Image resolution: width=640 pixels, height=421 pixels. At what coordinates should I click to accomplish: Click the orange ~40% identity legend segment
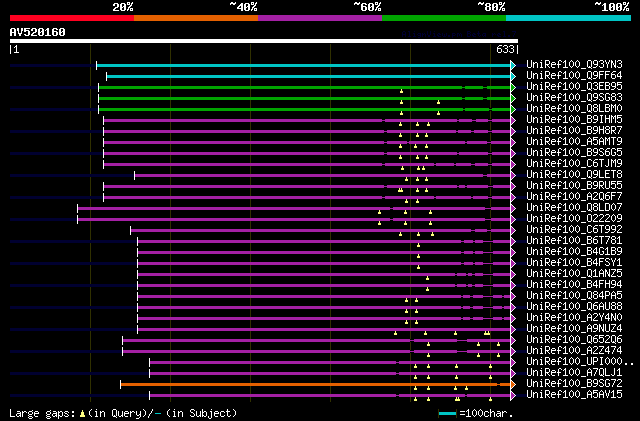coord(196,18)
